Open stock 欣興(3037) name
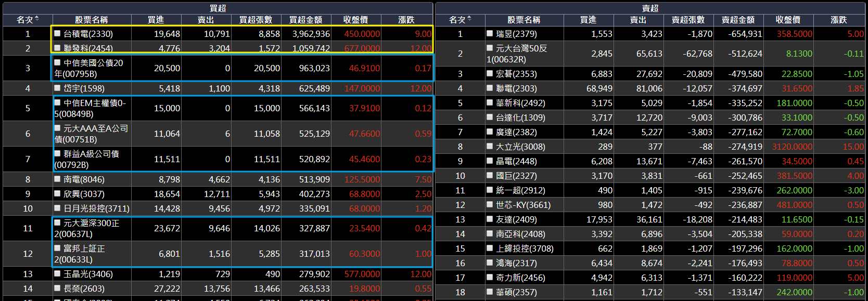Image resolution: width=868 pixels, height=301 pixels. (84, 194)
